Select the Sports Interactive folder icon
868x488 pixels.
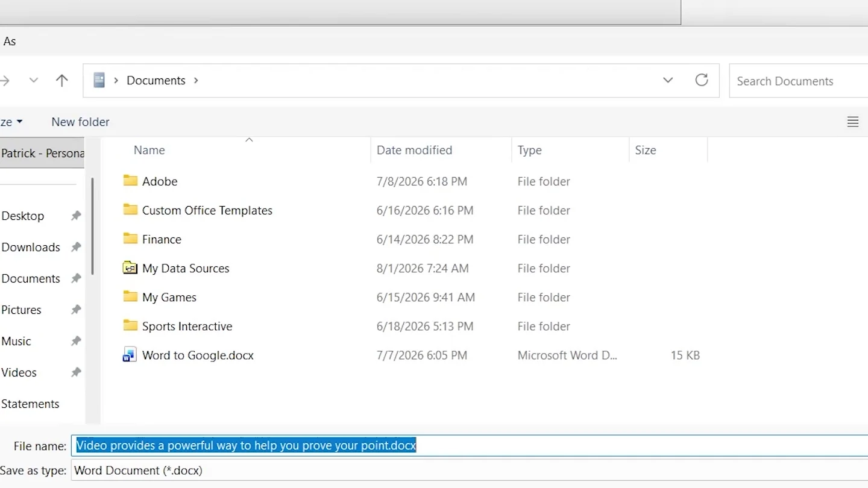pyautogui.click(x=130, y=325)
